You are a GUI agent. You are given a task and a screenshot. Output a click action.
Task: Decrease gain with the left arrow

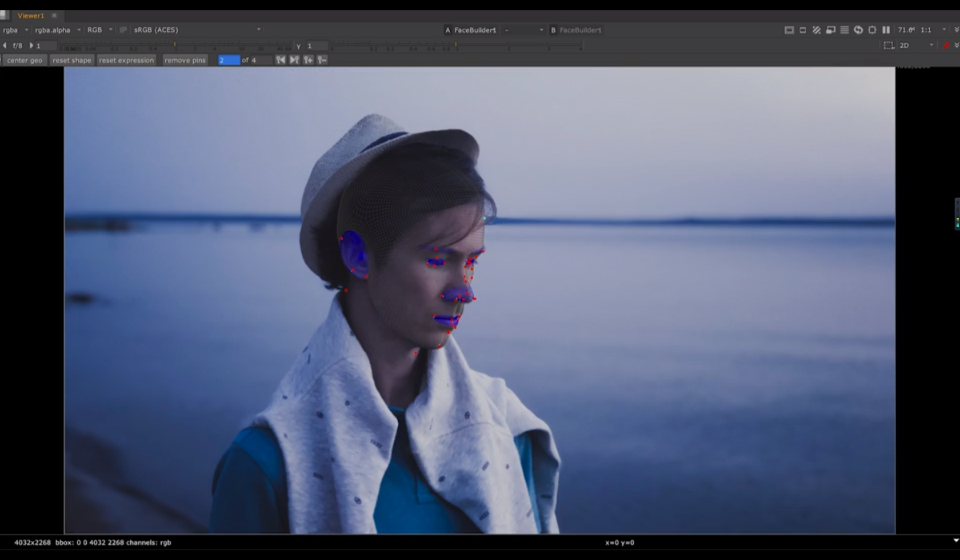click(5, 45)
